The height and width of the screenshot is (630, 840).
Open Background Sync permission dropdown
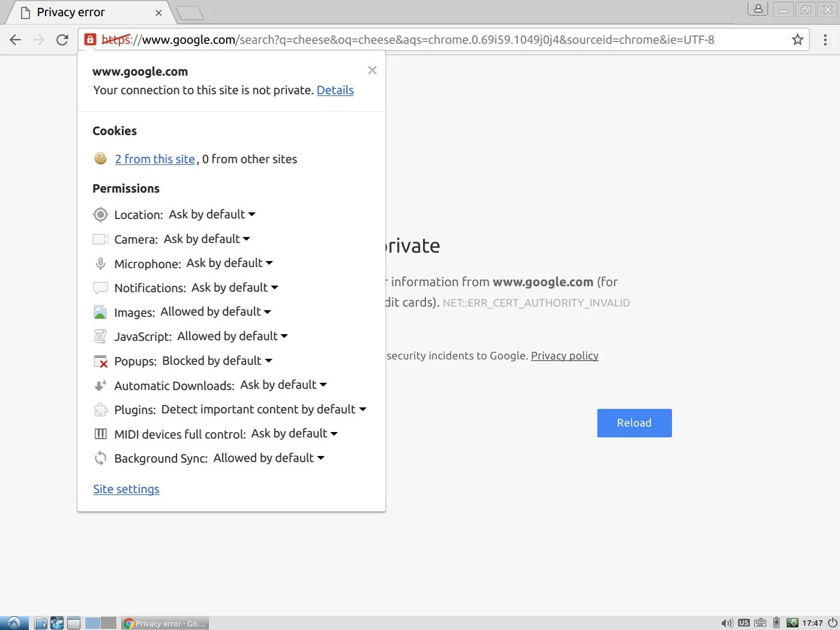[x=269, y=458]
